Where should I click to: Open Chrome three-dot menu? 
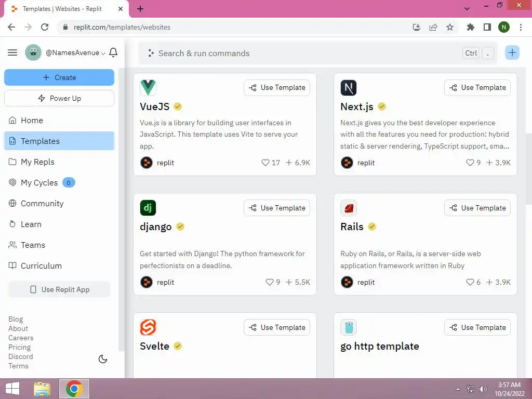pyautogui.click(x=521, y=27)
